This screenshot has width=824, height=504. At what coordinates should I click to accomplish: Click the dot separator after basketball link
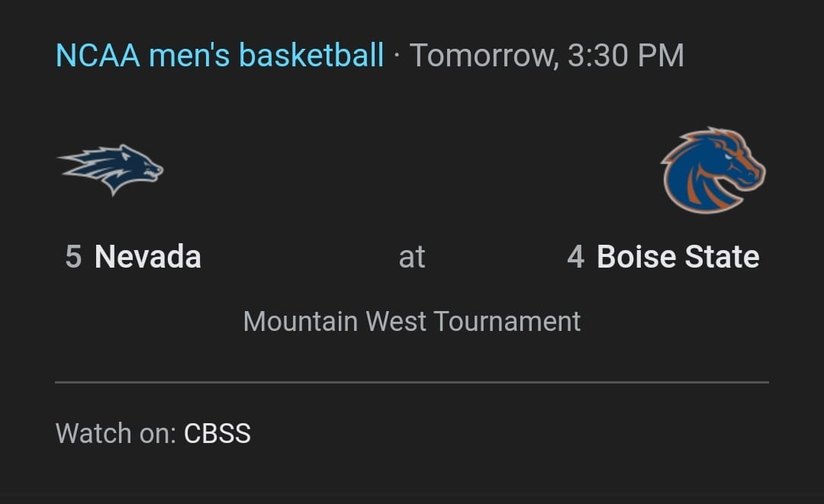[397, 56]
